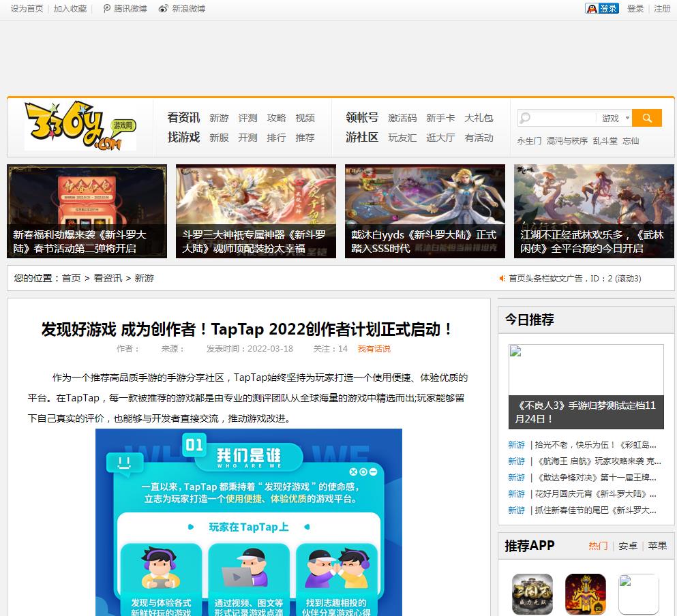This screenshot has height=616, width=677.
Task: Click the 加入收藏 link
Action: [70, 9]
